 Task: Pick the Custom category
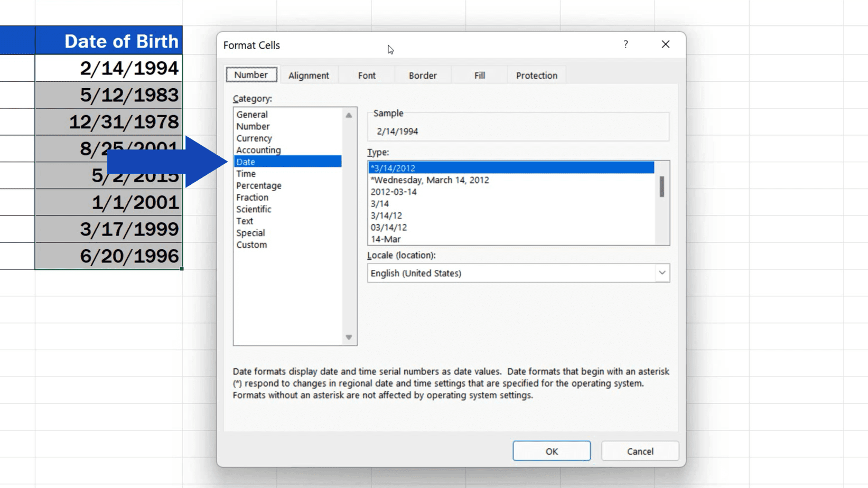click(x=251, y=245)
